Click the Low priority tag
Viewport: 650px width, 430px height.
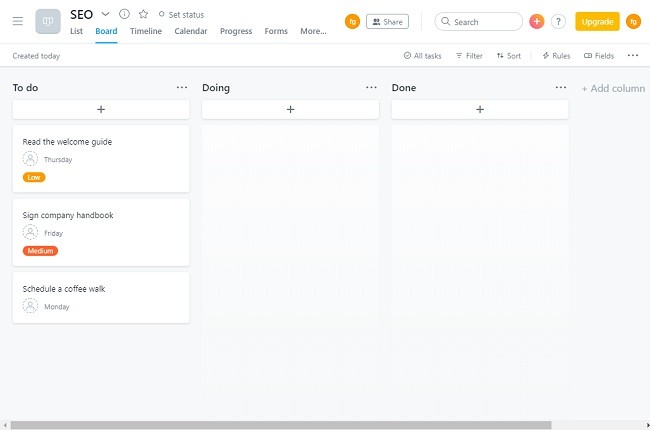pyautogui.click(x=34, y=177)
